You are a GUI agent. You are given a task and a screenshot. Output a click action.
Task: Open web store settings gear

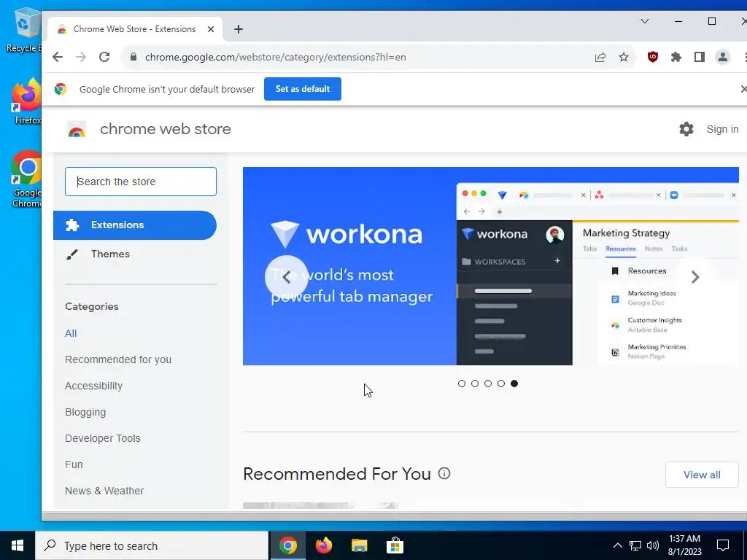tap(686, 129)
